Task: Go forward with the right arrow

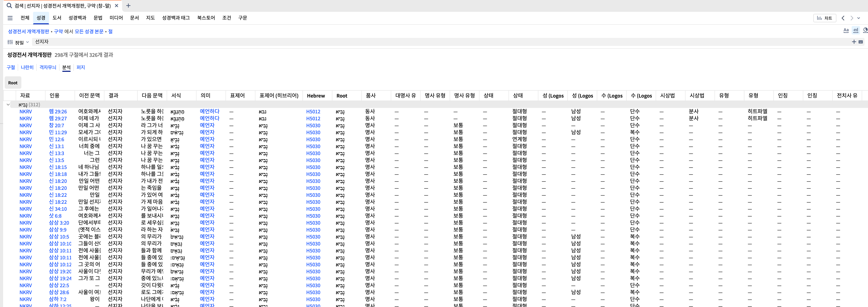Action: [852, 18]
